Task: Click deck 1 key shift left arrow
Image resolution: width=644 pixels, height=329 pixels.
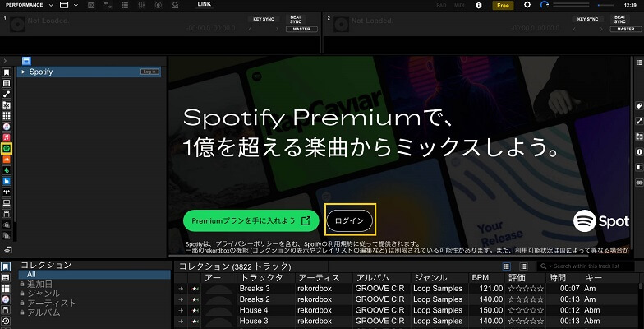Action: pyautogui.click(x=251, y=30)
